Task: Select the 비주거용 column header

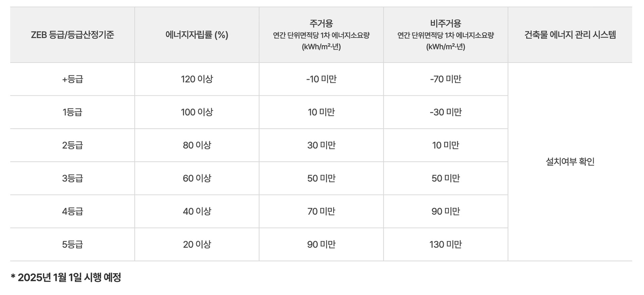Action: click(x=445, y=23)
